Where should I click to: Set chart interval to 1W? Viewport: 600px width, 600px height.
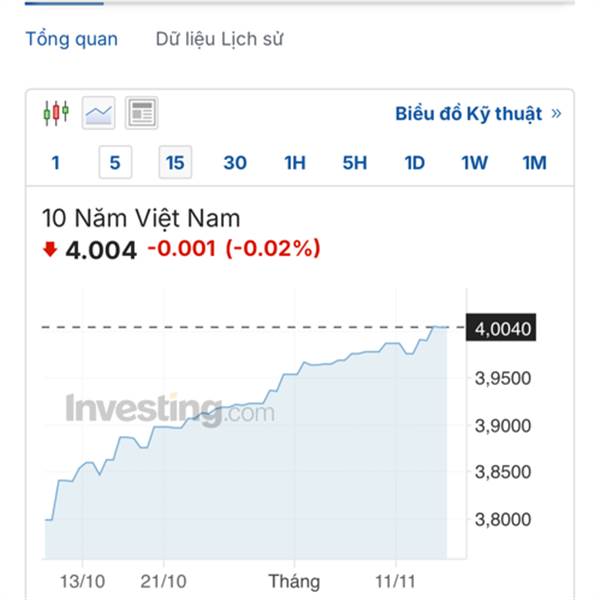pyautogui.click(x=475, y=162)
